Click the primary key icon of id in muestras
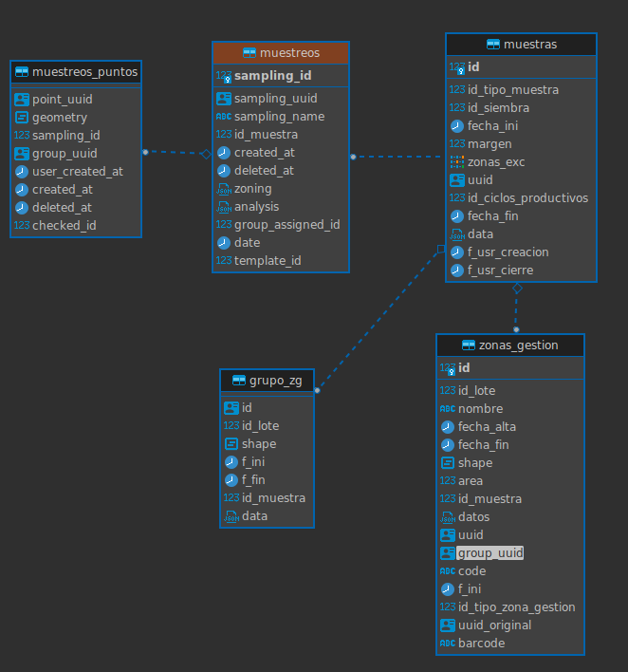 pyautogui.click(x=457, y=67)
